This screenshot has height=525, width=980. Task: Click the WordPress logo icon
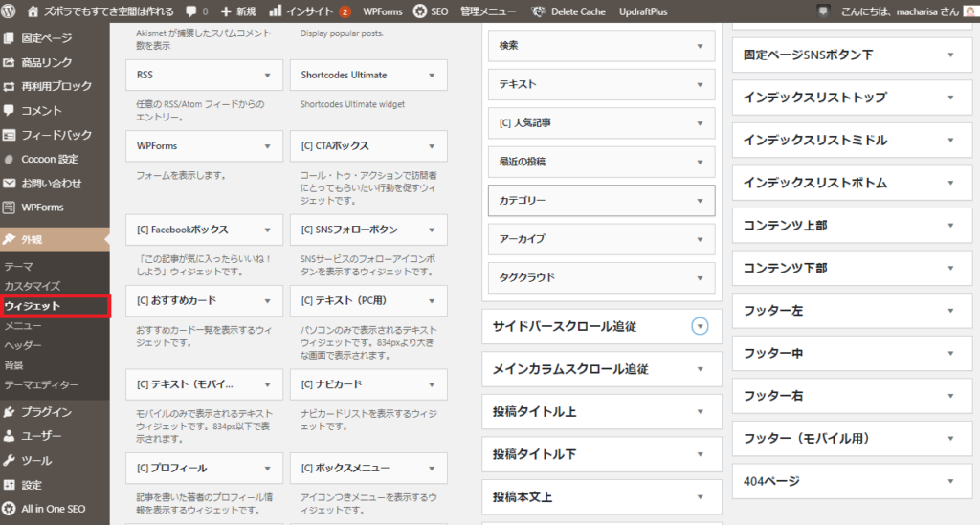coord(9,11)
